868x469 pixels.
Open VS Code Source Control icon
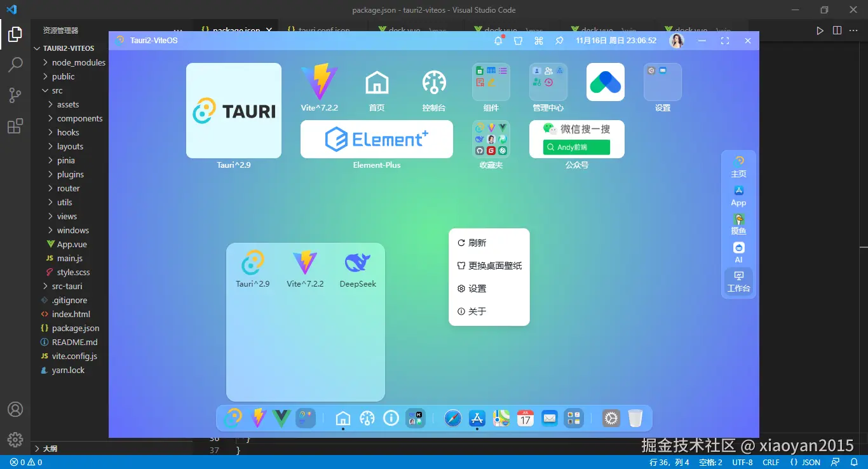[x=15, y=95]
